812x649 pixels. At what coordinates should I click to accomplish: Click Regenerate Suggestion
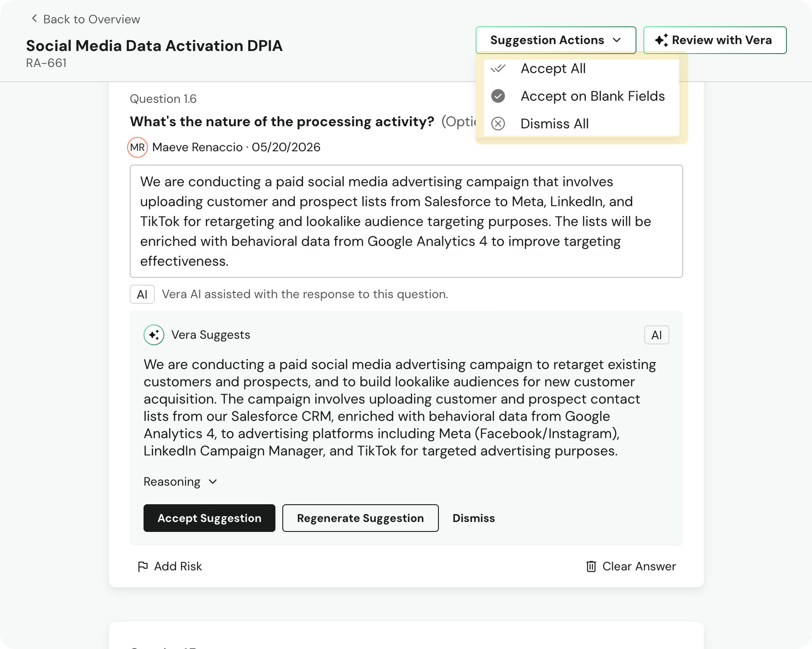[360, 518]
